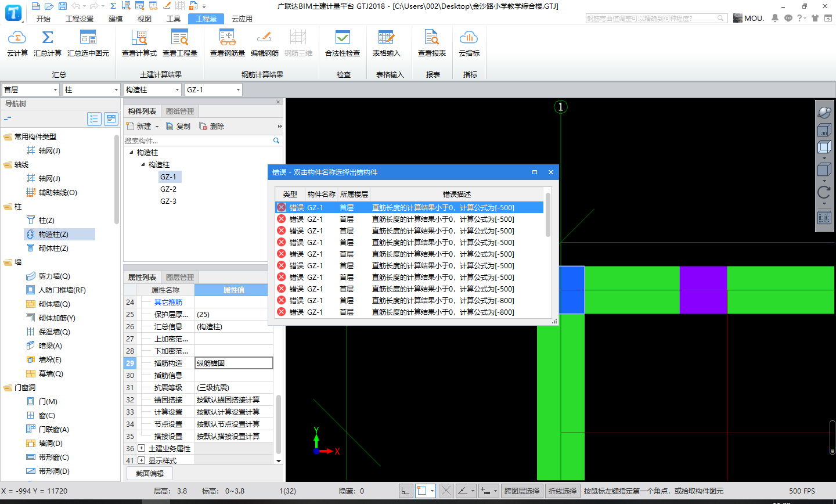Click the search magnifier in 搜索构件 box
This screenshot has width=836, height=504.
pyautogui.click(x=276, y=141)
